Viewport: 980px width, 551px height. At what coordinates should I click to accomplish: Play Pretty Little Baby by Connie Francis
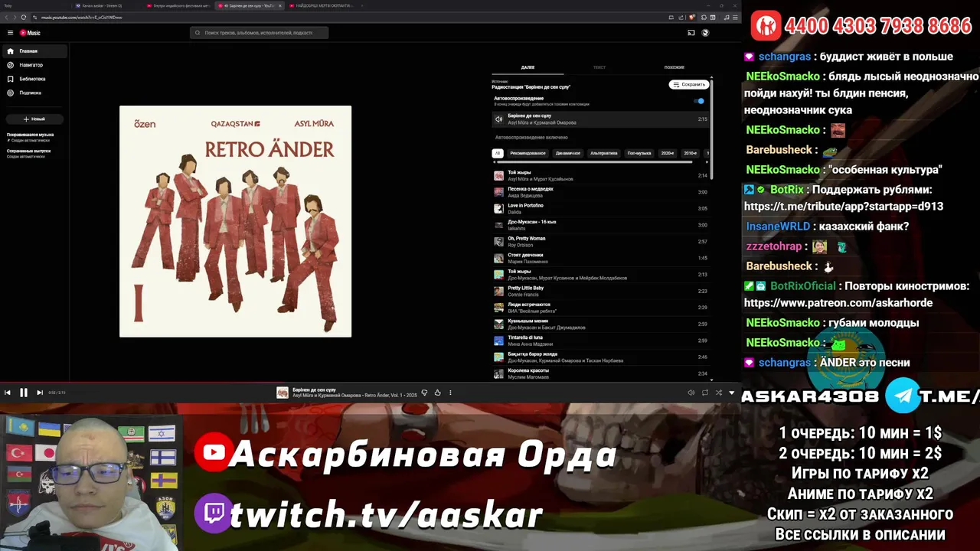[x=601, y=292]
